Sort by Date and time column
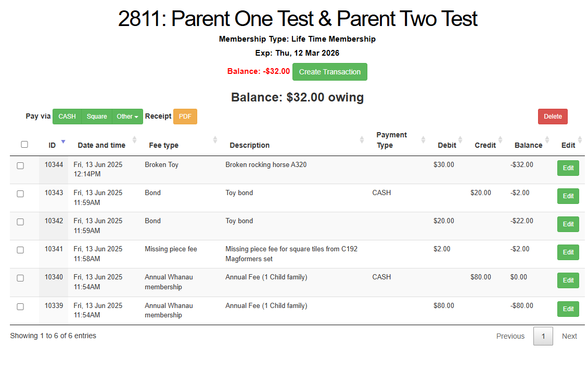The image size is (588, 372). coord(101,145)
